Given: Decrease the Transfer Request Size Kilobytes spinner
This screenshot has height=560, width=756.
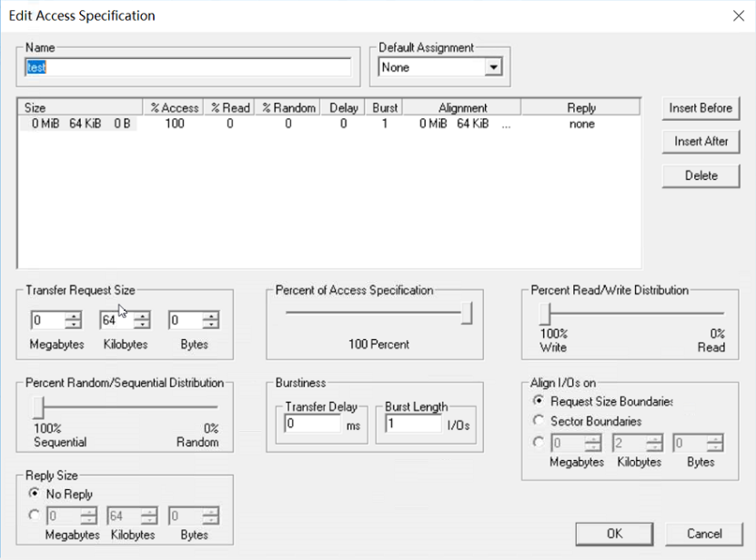Looking at the screenshot, I should [x=143, y=325].
